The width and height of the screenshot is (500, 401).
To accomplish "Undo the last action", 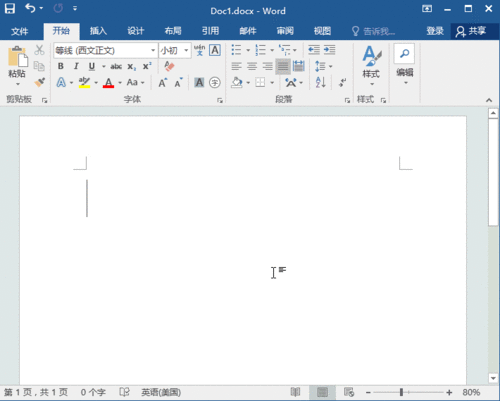I will (x=30, y=8).
